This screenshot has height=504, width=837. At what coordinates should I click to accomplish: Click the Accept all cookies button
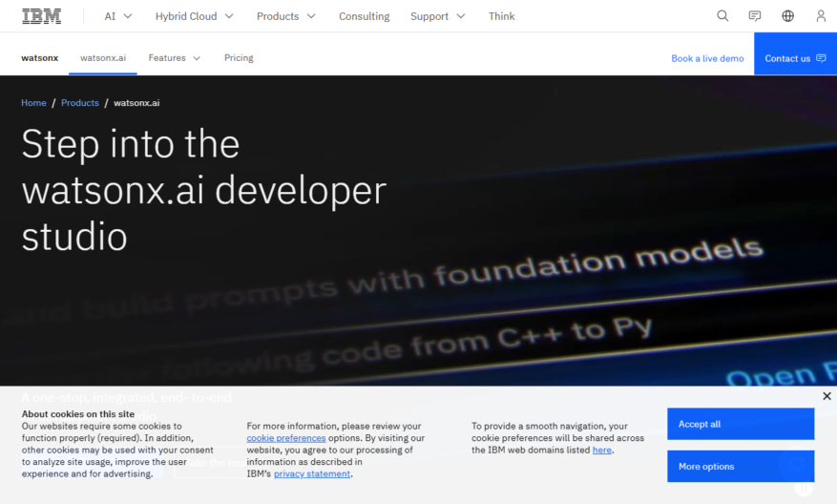(x=741, y=424)
